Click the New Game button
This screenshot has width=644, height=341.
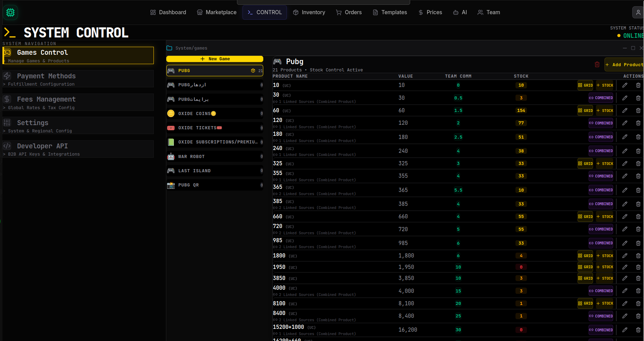tap(215, 59)
